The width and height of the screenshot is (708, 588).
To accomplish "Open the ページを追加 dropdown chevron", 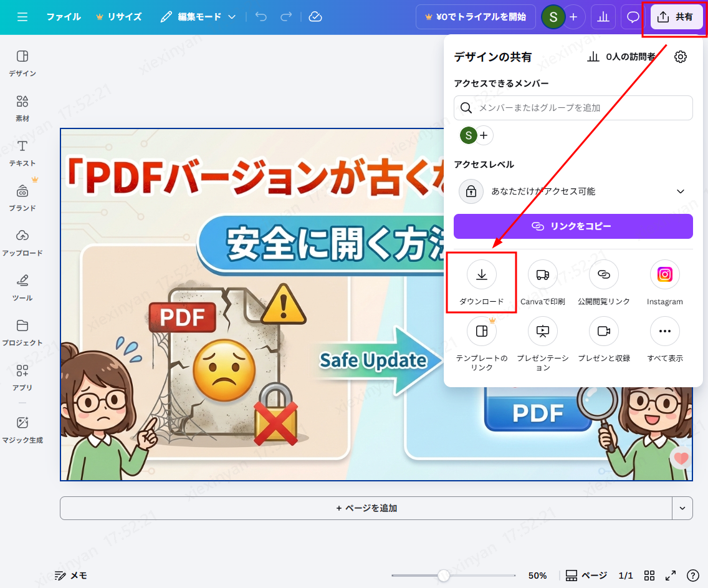I will tap(682, 508).
